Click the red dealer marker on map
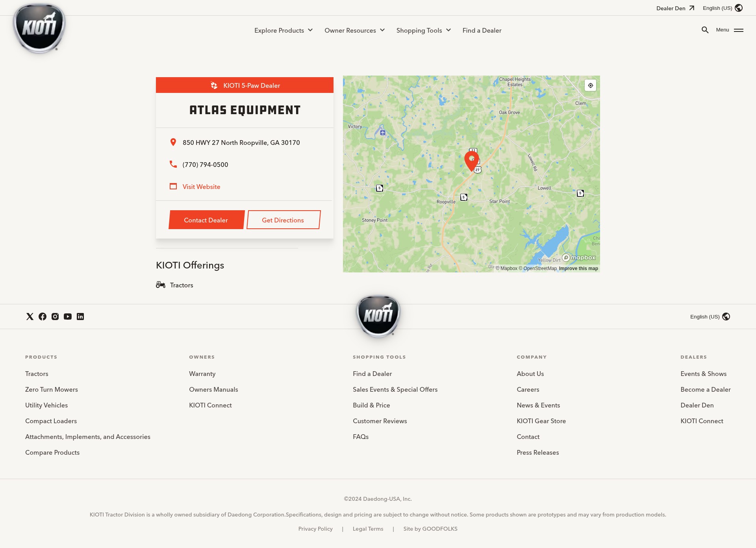This screenshot has width=756, height=548. tap(471, 161)
